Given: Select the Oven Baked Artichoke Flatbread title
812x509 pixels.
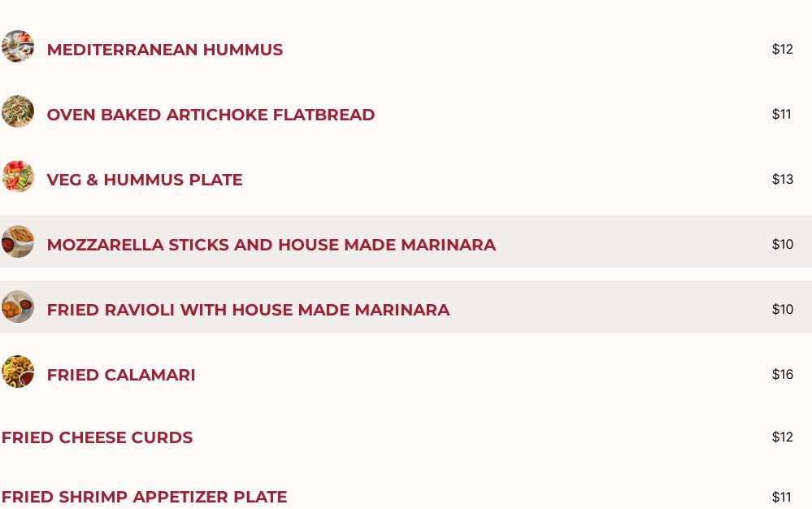Looking at the screenshot, I should coord(211,115).
